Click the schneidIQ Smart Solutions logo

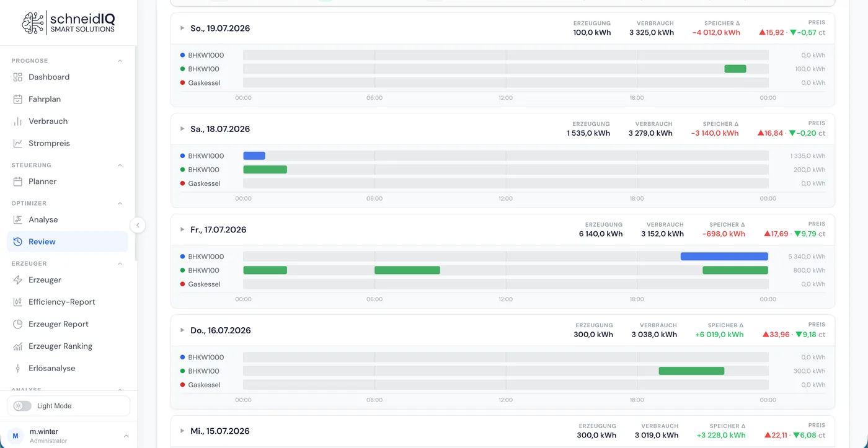tap(68, 23)
